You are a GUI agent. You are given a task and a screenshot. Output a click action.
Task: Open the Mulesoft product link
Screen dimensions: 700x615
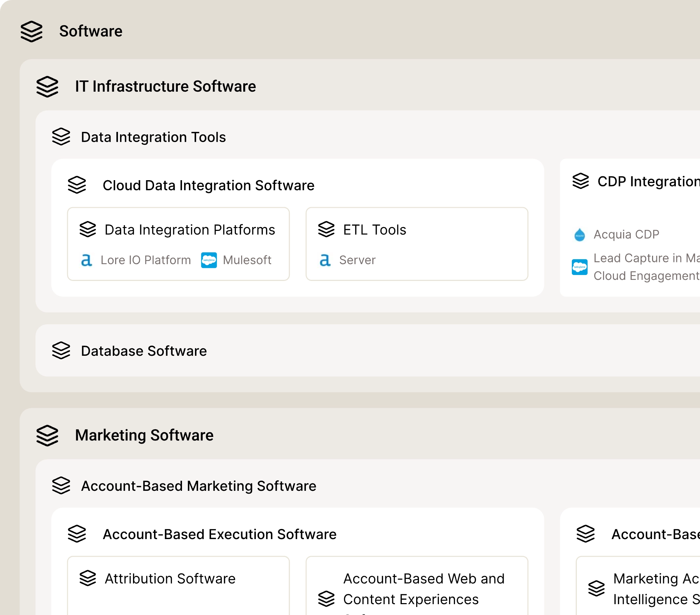247,260
